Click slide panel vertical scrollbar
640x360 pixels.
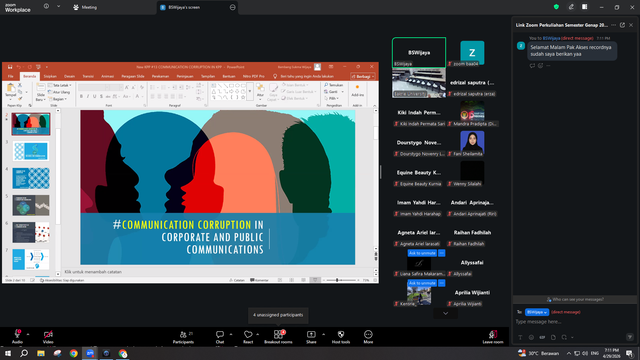58,176
